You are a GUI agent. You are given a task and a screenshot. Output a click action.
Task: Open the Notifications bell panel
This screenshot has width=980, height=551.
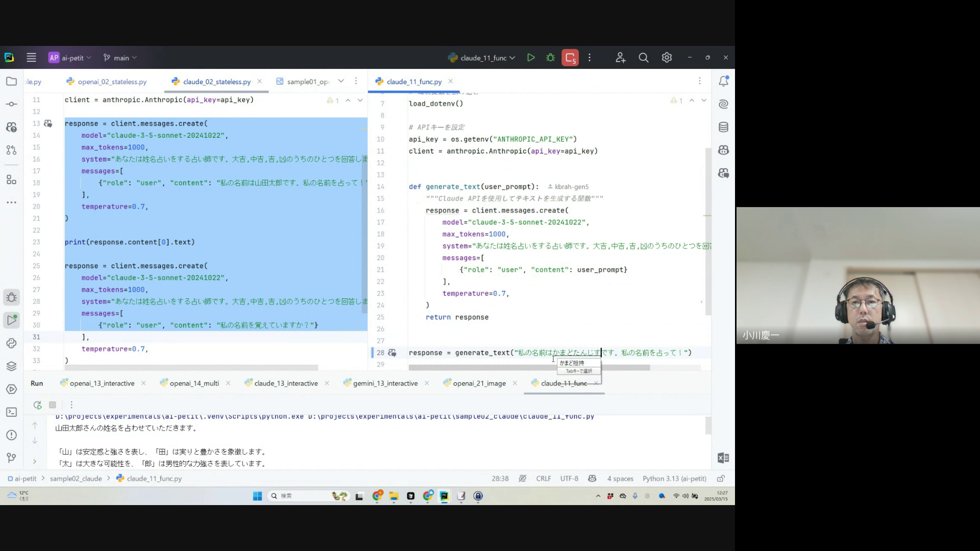pyautogui.click(x=723, y=81)
